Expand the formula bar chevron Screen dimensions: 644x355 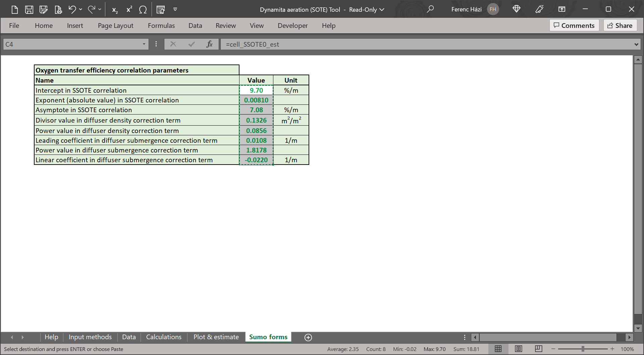pyautogui.click(x=636, y=44)
